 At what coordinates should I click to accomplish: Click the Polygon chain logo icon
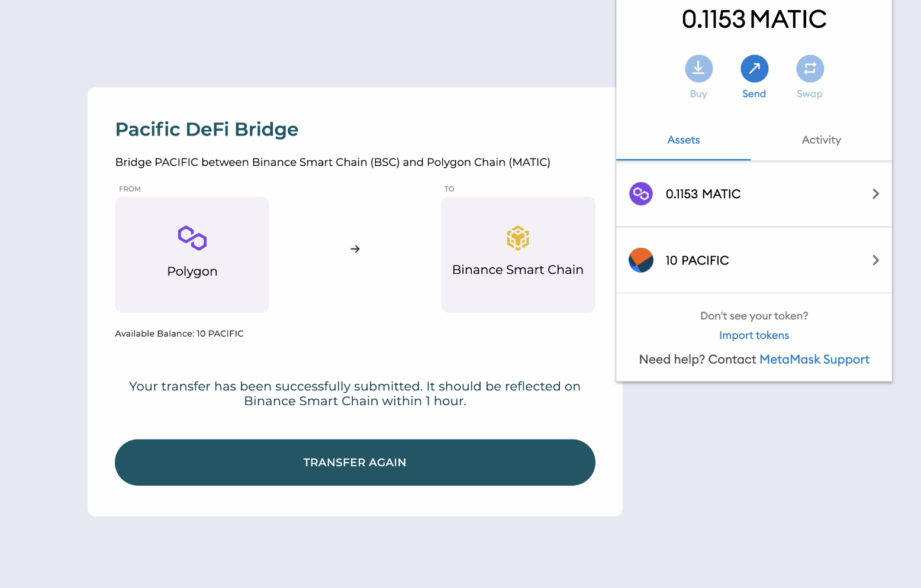[192, 238]
